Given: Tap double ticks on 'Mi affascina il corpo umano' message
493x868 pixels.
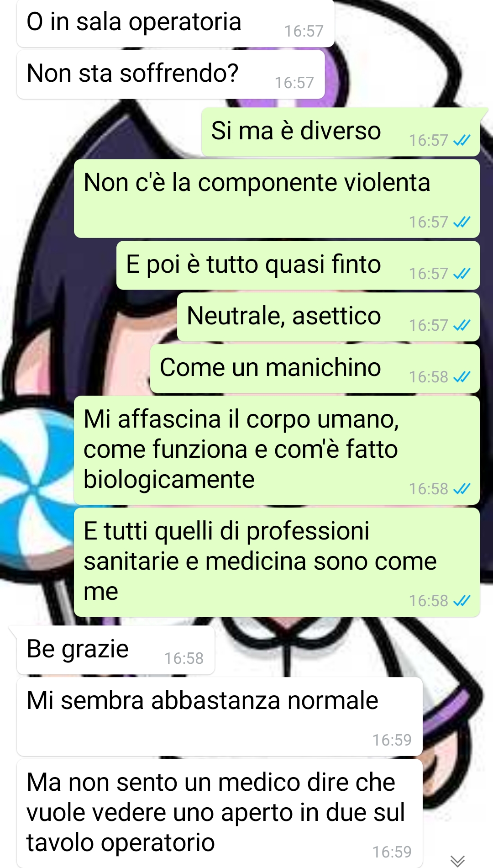Looking at the screenshot, I should pyautogui.click(x=462, y=489).
